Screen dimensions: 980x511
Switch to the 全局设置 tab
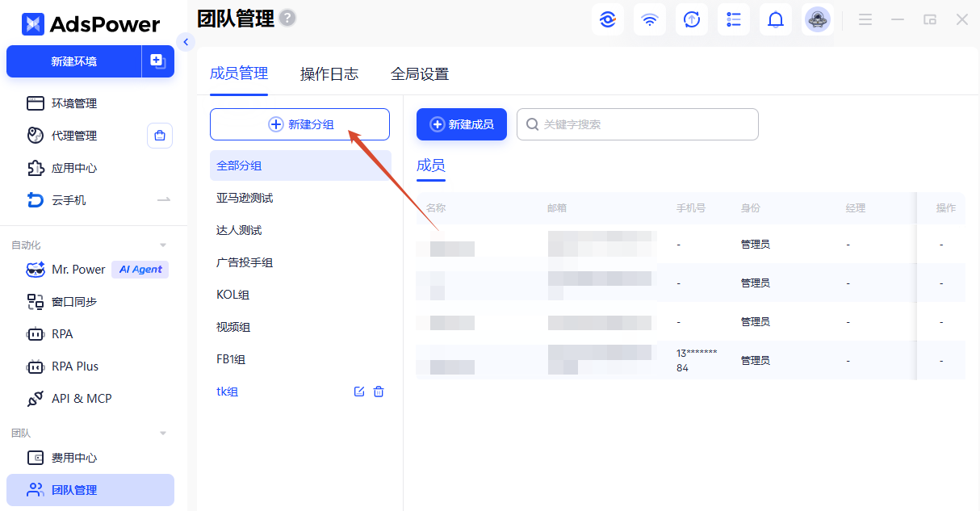click(420, 73)
